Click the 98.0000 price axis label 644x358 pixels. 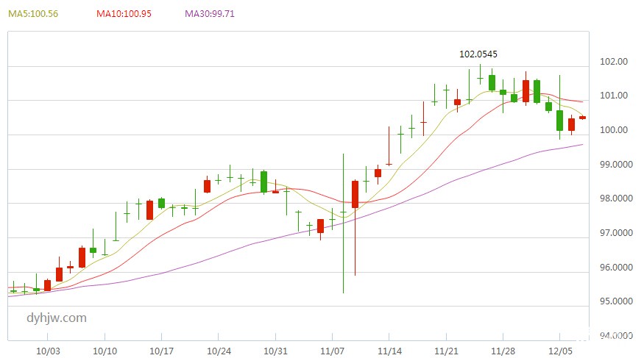617,198
